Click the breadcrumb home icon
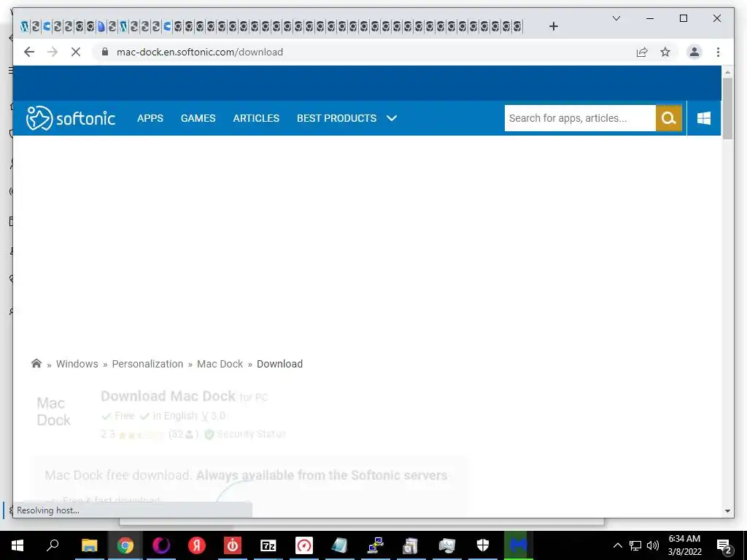The height and width of the screenshot is (560, 747). 36,363
